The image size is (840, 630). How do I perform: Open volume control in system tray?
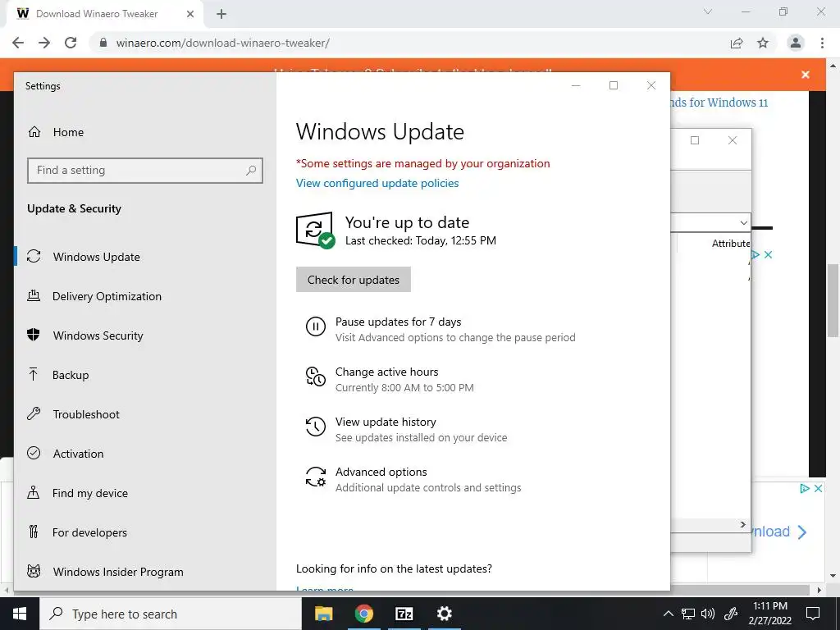click(x=708, y=614)
